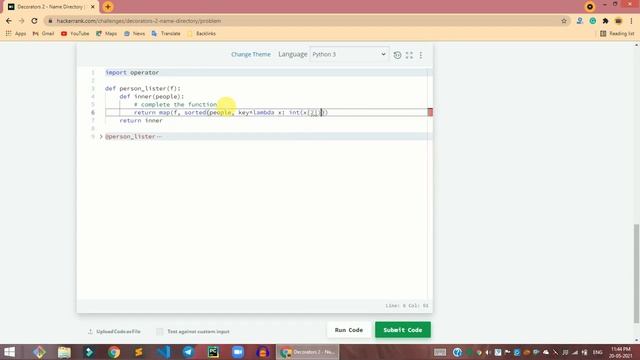Bookmark this page with the star icon
Image resolution: width=640 pixels, height=360 pixels.
coord(564,21)
